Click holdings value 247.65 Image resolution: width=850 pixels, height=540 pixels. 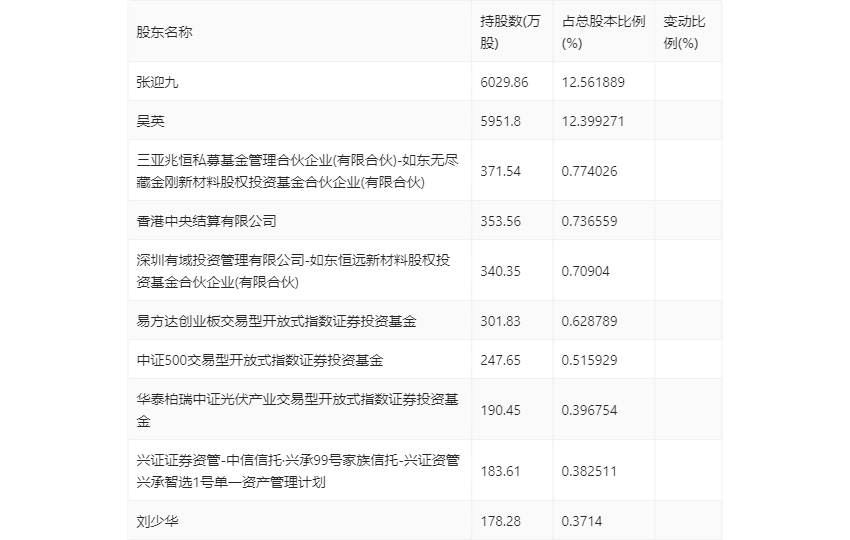click(500, 360)
